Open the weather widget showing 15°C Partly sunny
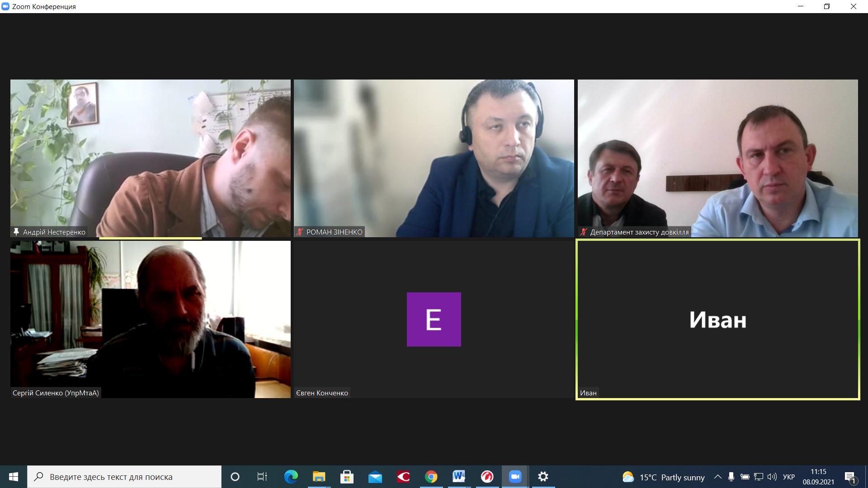The image size is (868, 488). [663, 477]
